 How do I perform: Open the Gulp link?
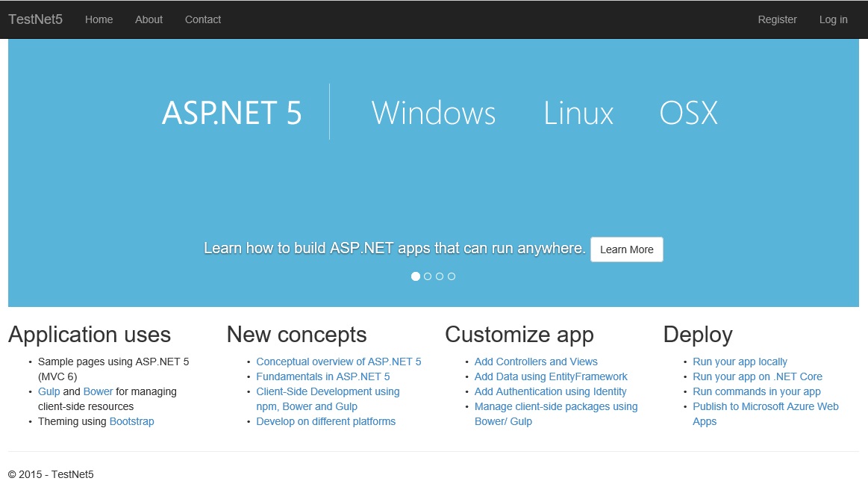pyautogui.click(x=49, y=391)
